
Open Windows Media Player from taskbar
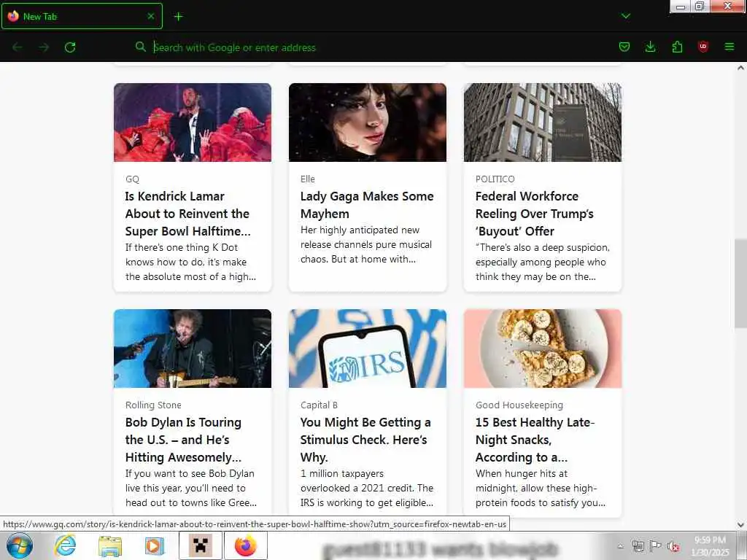(x=154, y=545)
